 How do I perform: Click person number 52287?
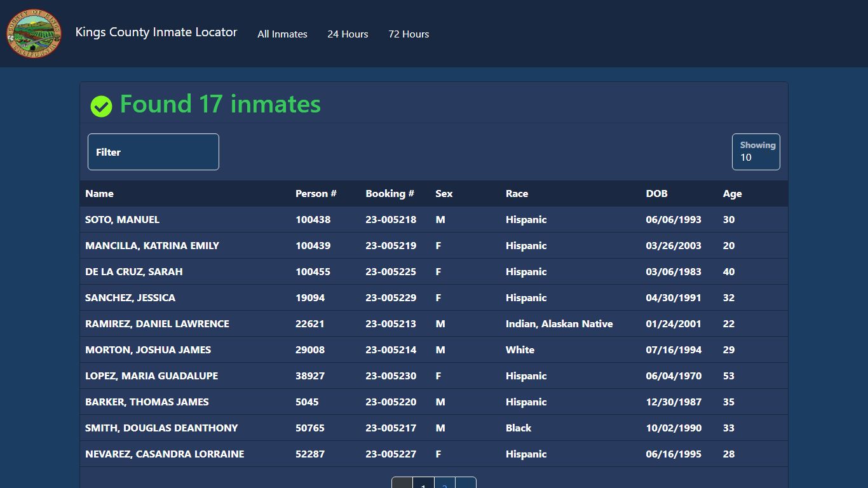310,454
